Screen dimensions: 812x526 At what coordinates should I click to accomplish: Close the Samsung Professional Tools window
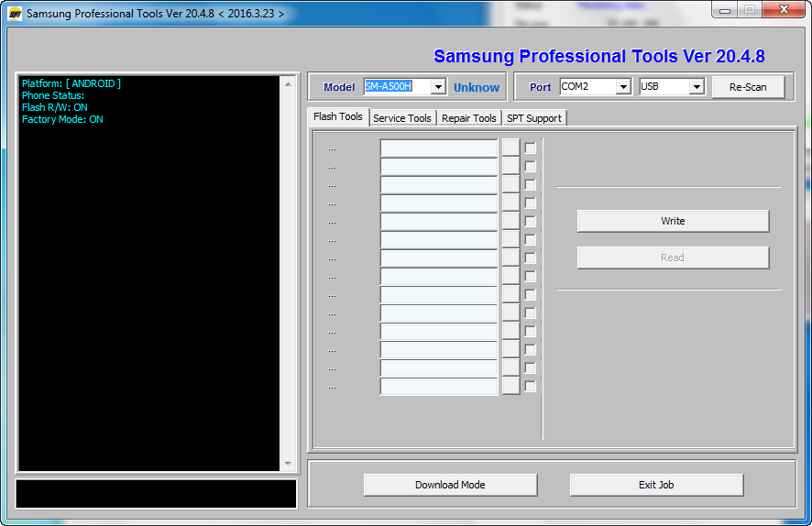tap(784, 10)
